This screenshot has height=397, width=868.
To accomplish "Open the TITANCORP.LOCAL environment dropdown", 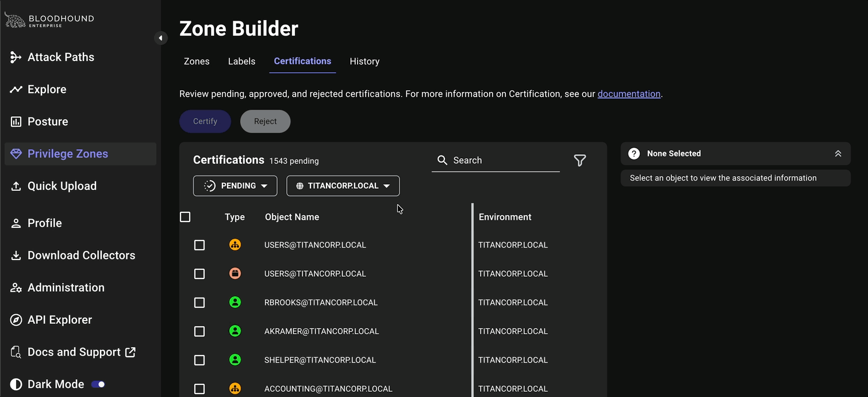I will click(x=343, y=186).
